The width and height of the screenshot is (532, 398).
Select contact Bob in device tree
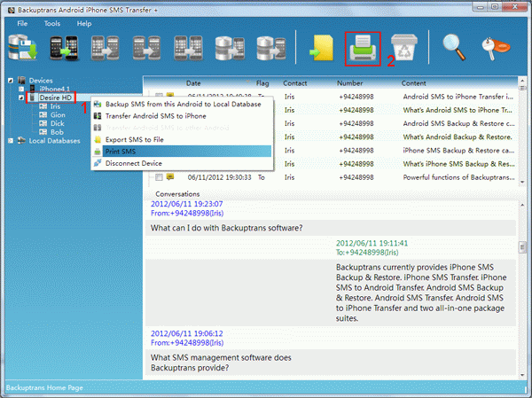(56, 131)
